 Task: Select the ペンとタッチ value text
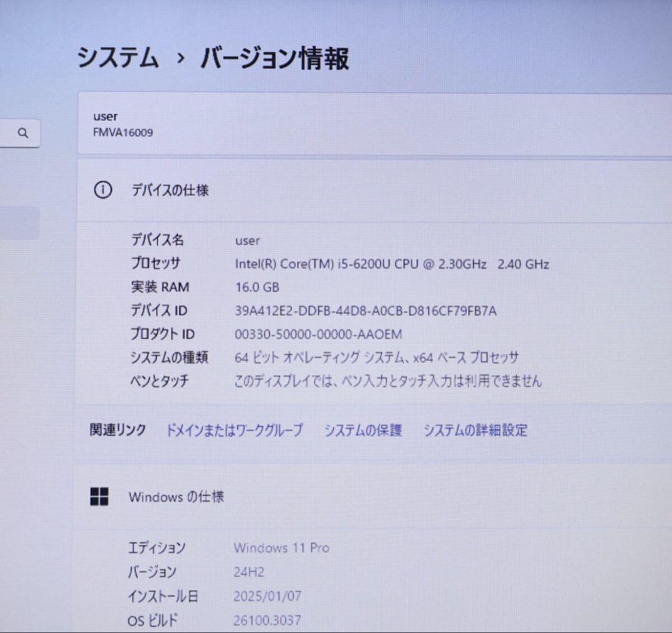(388, 381)
